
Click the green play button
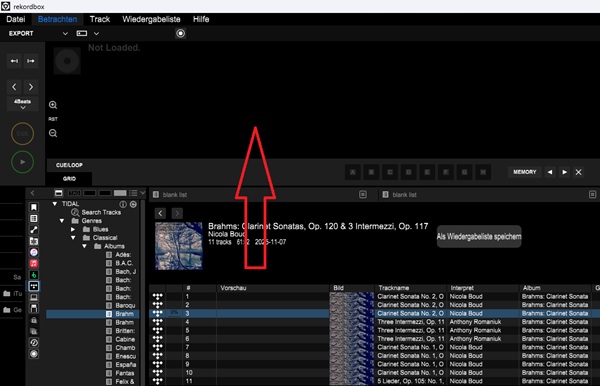[x=23, y=162]
